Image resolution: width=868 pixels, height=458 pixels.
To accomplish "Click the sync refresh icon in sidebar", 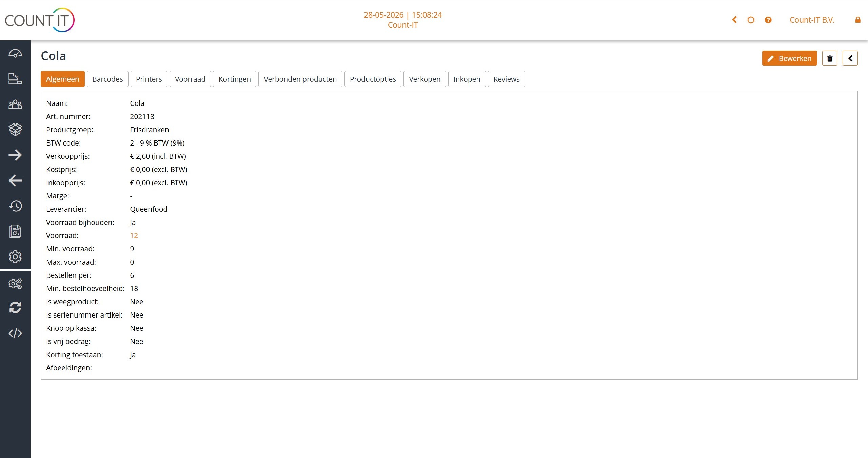I will tap(15, 308).
